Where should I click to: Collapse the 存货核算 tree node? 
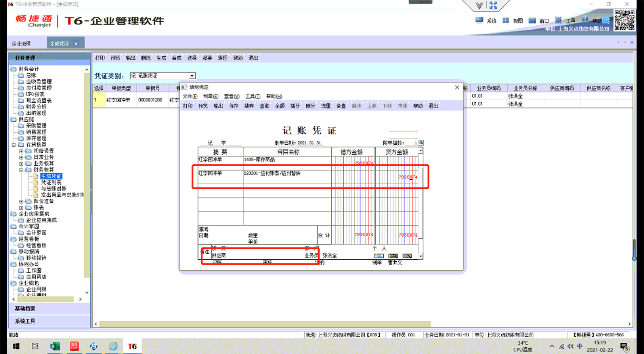click(x=14, y=145)
